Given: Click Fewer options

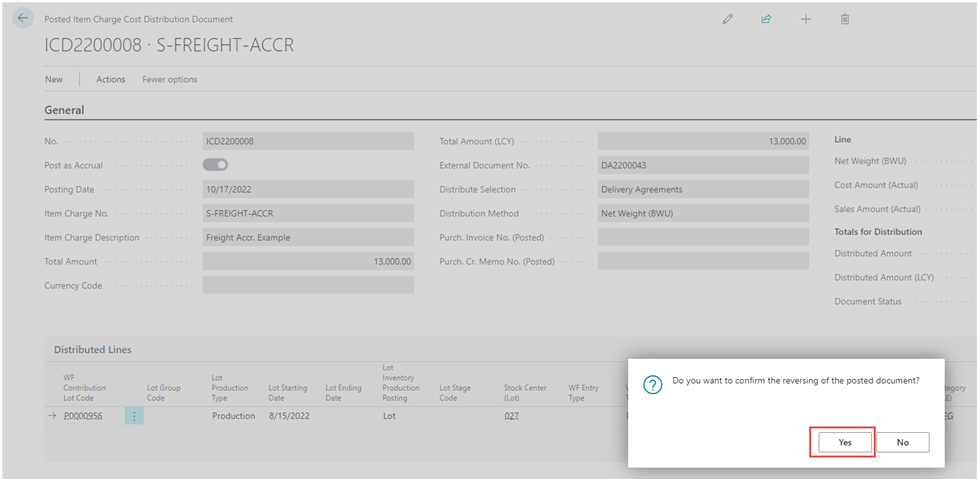Looking at the screenshot, I should click(x=170, y=79).
